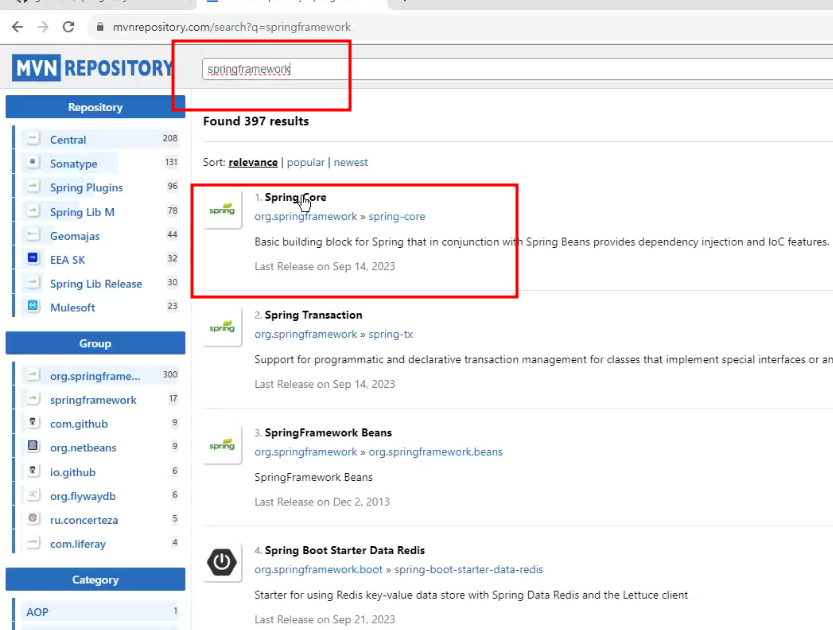
Task: Sort results by relevance
Action: 253,163
